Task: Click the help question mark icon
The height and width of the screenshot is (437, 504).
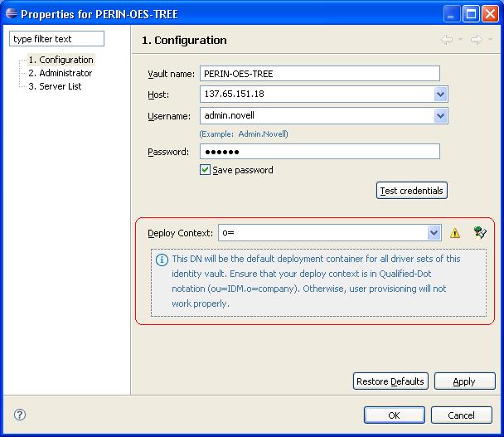Action: tap(20, 415)
